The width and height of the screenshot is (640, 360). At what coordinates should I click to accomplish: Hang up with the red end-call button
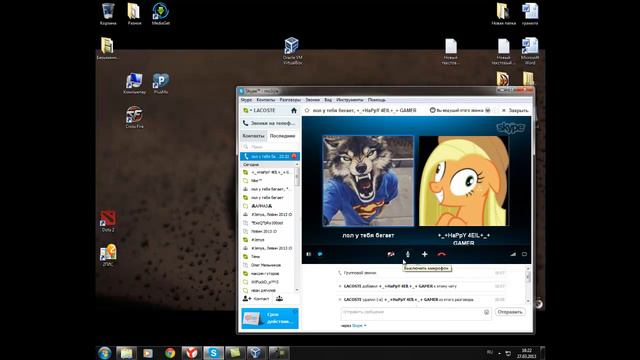point(441,254)
